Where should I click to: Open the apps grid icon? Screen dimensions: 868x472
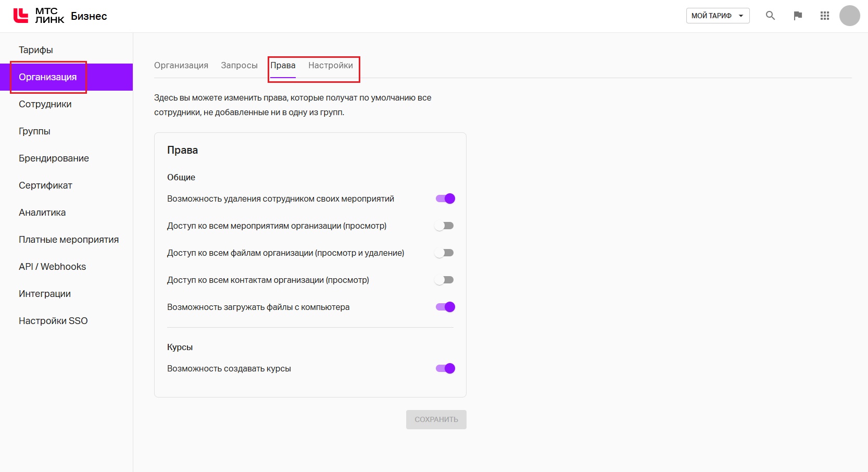tap(824, 16)
